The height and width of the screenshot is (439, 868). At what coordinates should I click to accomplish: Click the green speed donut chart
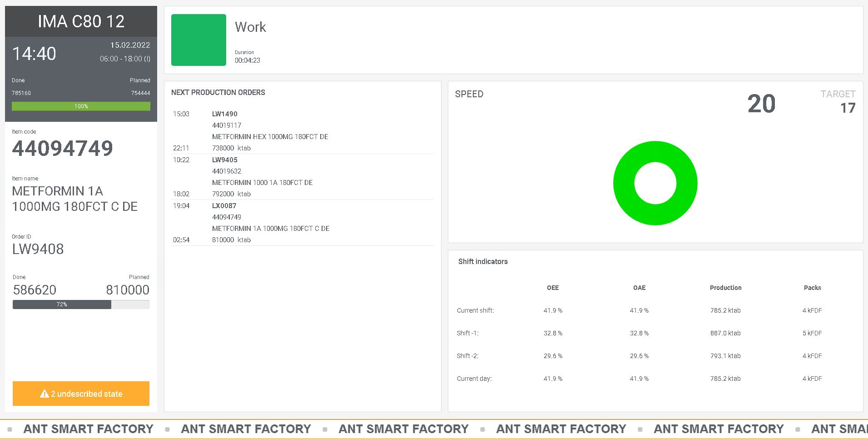coord(655,183)
